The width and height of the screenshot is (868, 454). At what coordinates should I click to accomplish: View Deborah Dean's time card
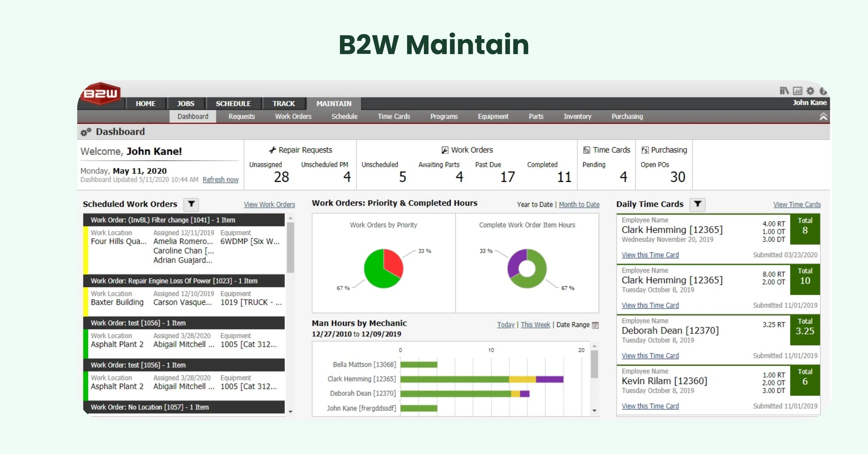pyautogui.click(x=650, y=356)
